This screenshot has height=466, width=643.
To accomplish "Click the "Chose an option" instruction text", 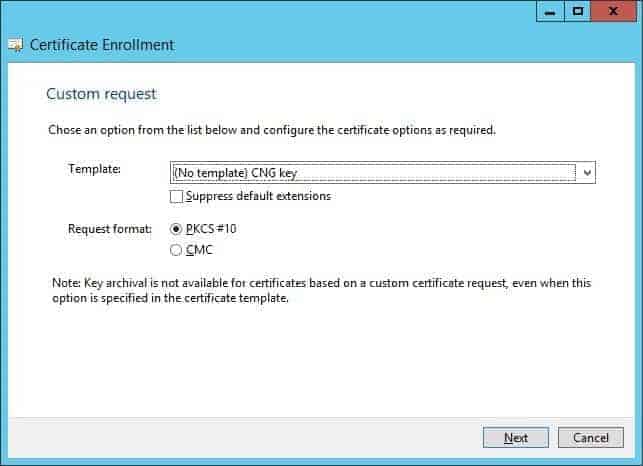I will tap(272, 130).
